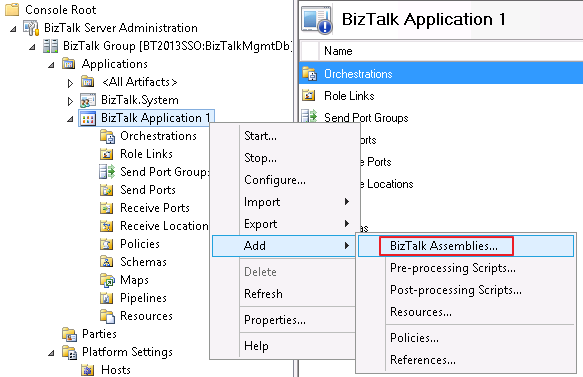Select BizTalk Assemblies... in Add submenu
Screen dimensions: 583x377
click(466, 246)
